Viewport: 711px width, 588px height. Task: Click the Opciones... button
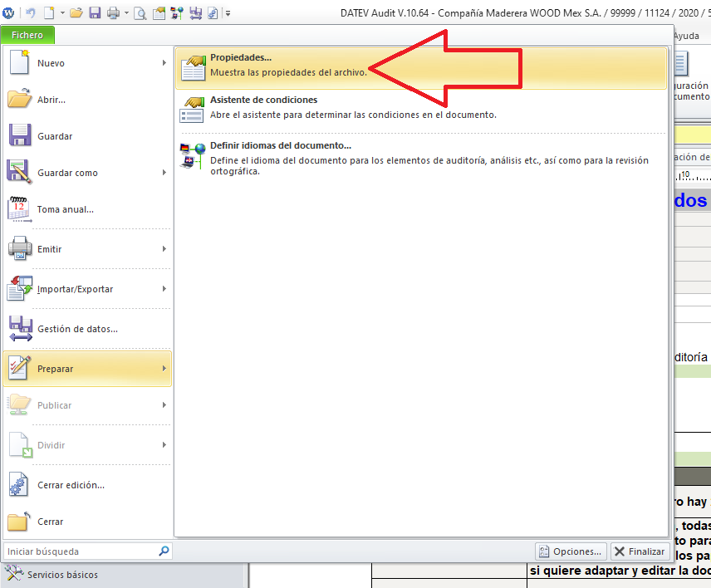click(x=571, y=551)
